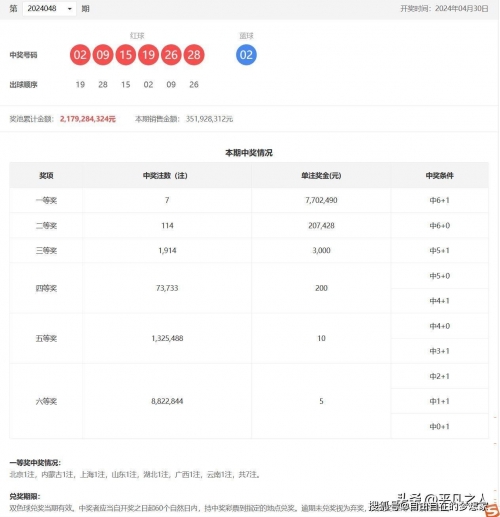Select the 中3+1 condition cell
Image resolution: width=500 pixels, height=517 pixels.
coord(440,351)
